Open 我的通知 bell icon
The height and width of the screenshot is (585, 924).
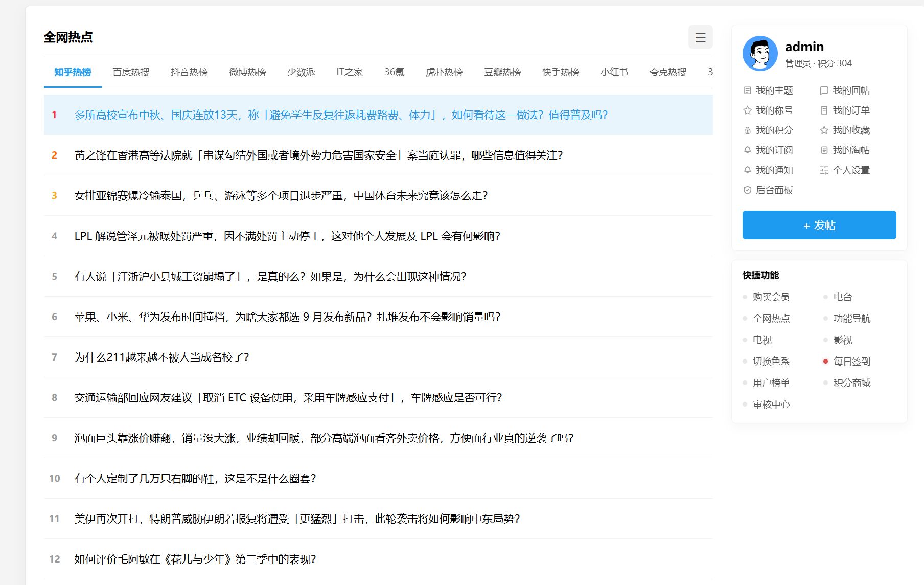pos(747,170)
